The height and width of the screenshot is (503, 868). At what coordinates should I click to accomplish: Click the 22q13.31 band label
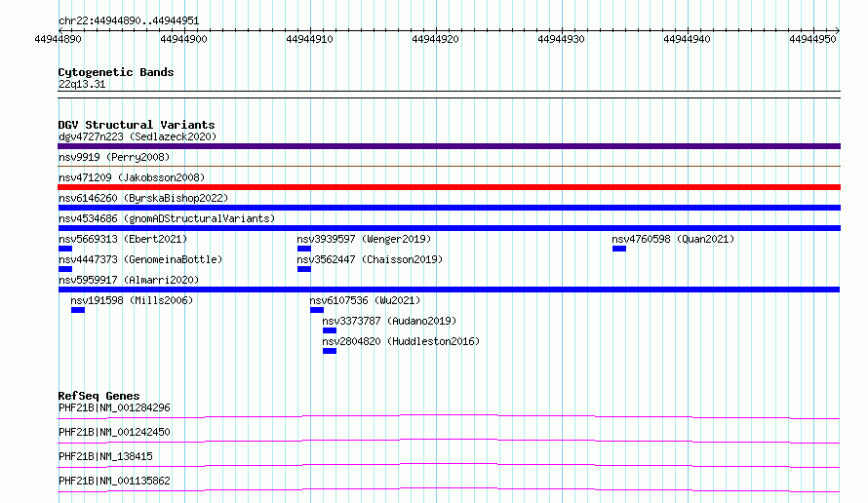(x=82, y=84)
